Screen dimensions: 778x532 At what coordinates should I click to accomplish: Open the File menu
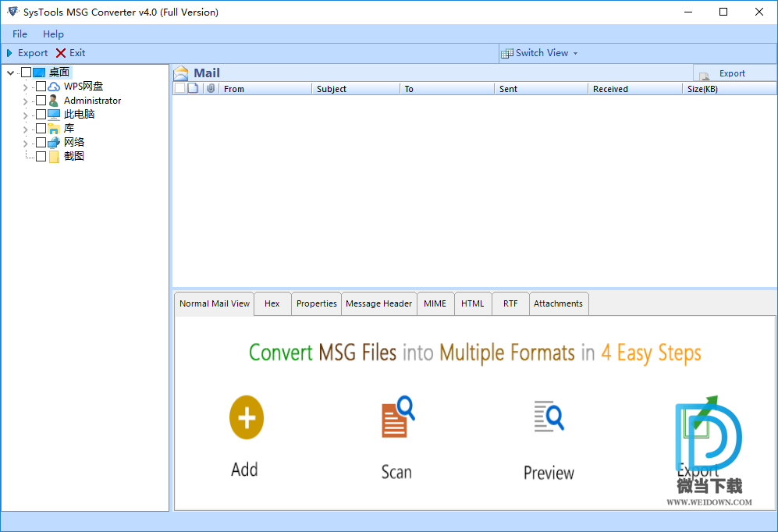(x=20, y=34)
